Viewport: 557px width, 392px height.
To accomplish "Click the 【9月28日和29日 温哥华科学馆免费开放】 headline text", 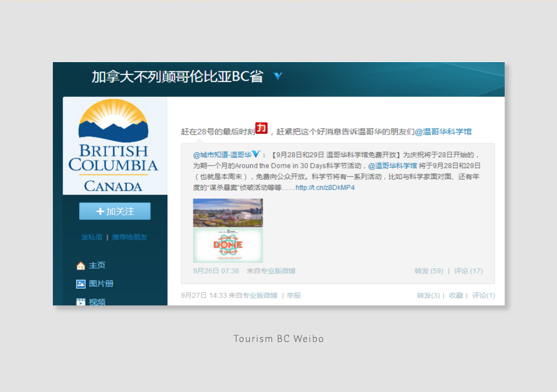I will 336,155.
